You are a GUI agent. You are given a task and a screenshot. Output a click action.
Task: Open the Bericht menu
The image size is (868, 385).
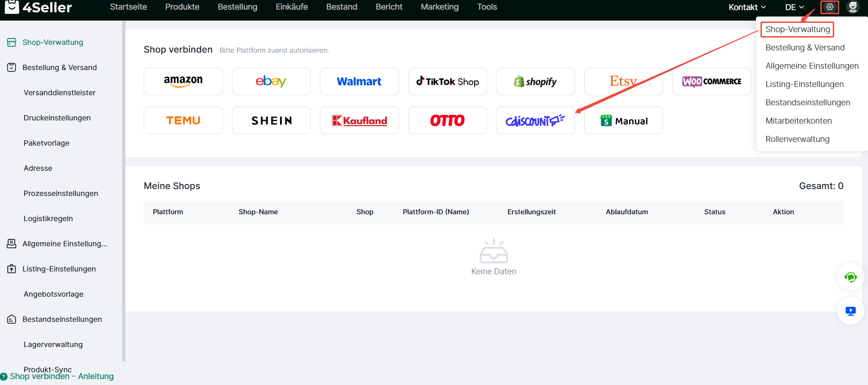coord(389,7)
